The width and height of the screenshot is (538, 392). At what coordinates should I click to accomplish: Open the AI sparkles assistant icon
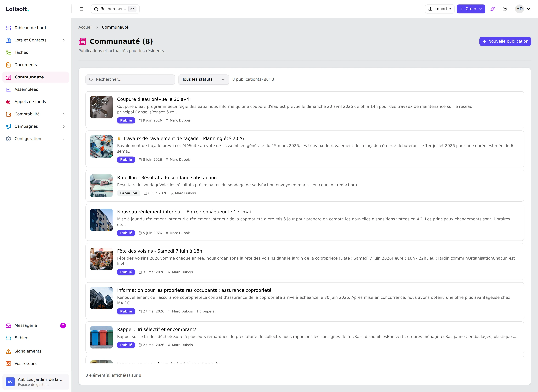point(493,9)
